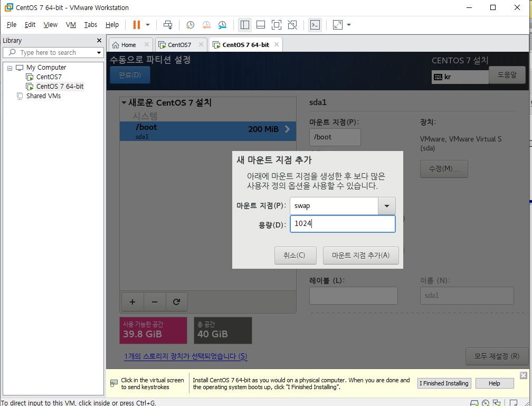Toggle the library sidebar view icon
The image size is (532, 406).
pyautogui.click(x=245, y=25)
